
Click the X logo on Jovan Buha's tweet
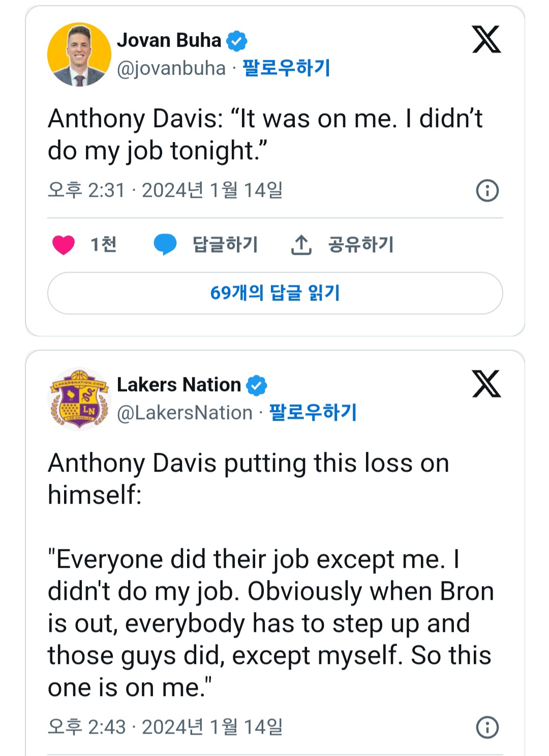[x=486, y=39]
